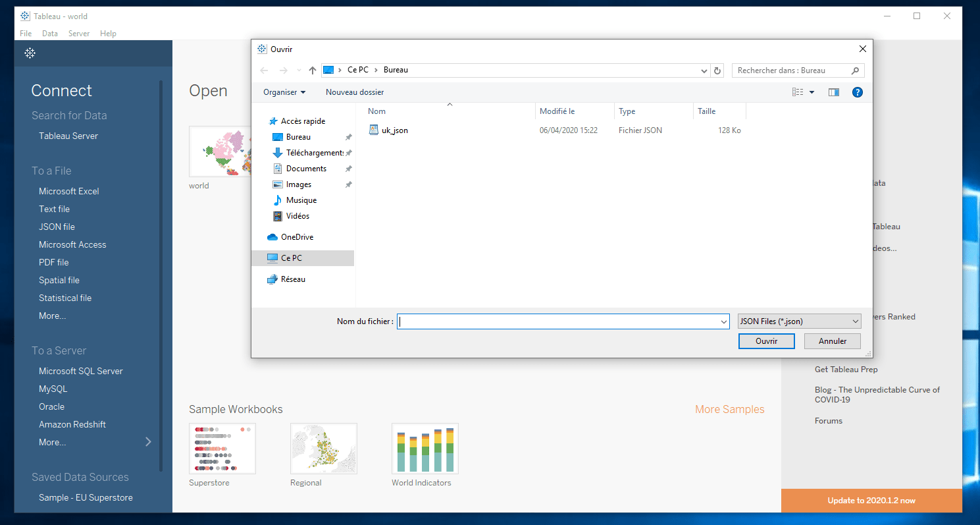This screenshot has width=980, height=525.
Task: Open Sample - EU Superstore data source
Action: [86, 497]
